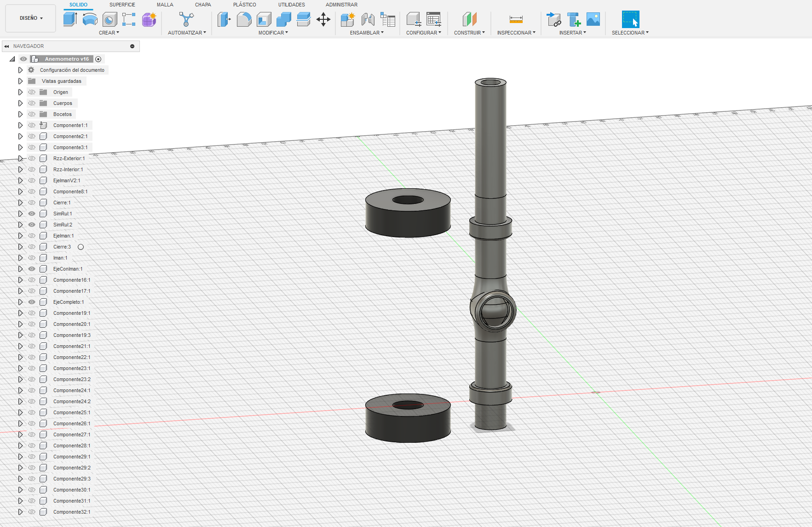Open the ENSAMBLAR dropdown menu

coord(367,33)
